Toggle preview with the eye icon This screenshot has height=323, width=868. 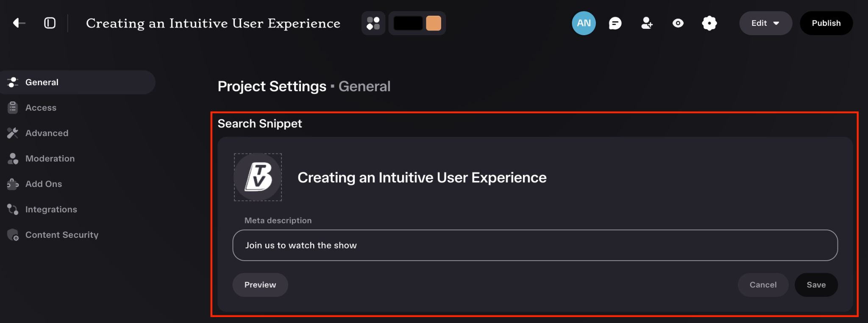point(678,23)
